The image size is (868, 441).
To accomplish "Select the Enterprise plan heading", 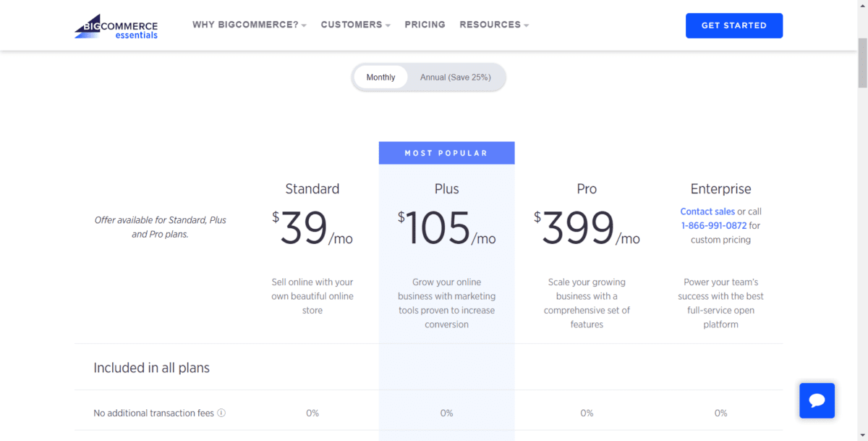I will click(720, 189).
